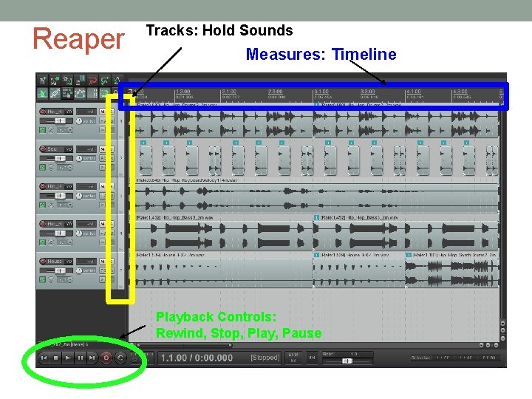This screenshot has width=532, height=399.
Task: Click the New Project toolbar icon
Action: 42,81
